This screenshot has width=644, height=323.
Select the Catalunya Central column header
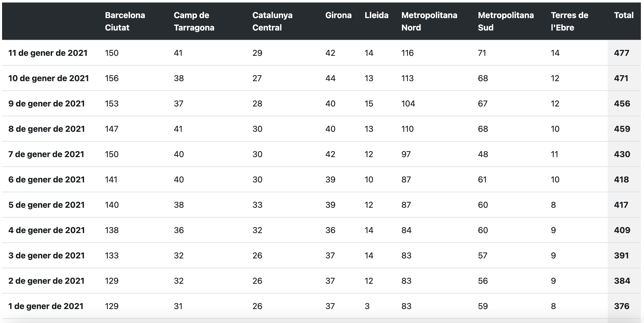point(272,21)
